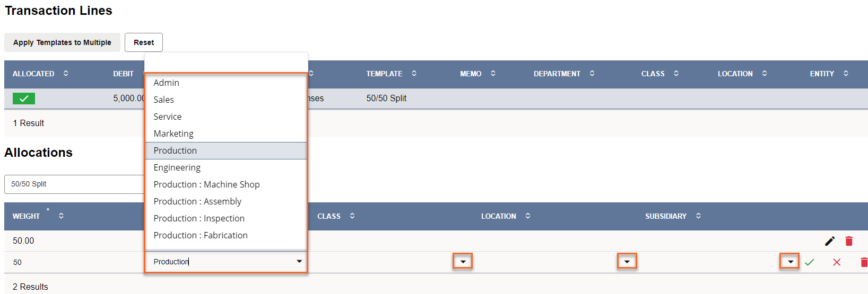Click the pencil edit icon on first allocation row
Image resolution: width=868 pixels, height=294 pixels.
tap(830, 241)
